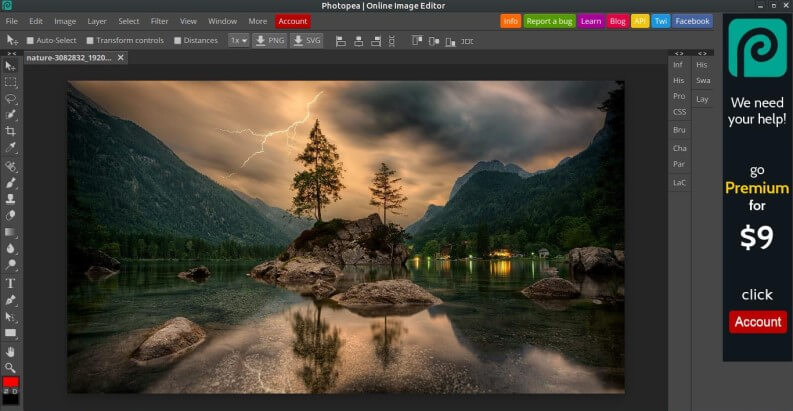Click the Report a bug button
The image size is (793, 411).
pos(549,21)
